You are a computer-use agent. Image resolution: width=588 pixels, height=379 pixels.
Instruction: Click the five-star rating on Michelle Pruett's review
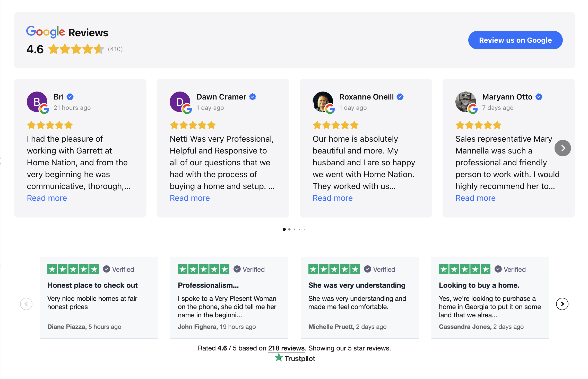[x=334, y=269]
